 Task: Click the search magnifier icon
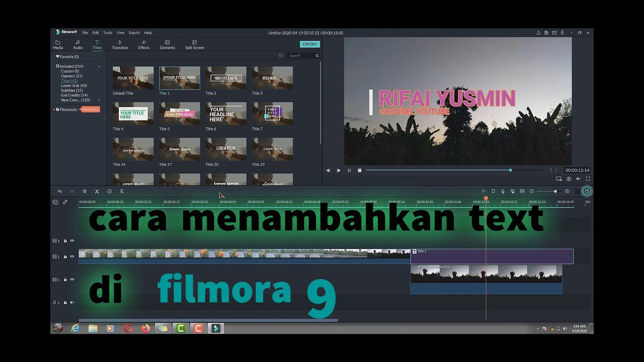317,56
